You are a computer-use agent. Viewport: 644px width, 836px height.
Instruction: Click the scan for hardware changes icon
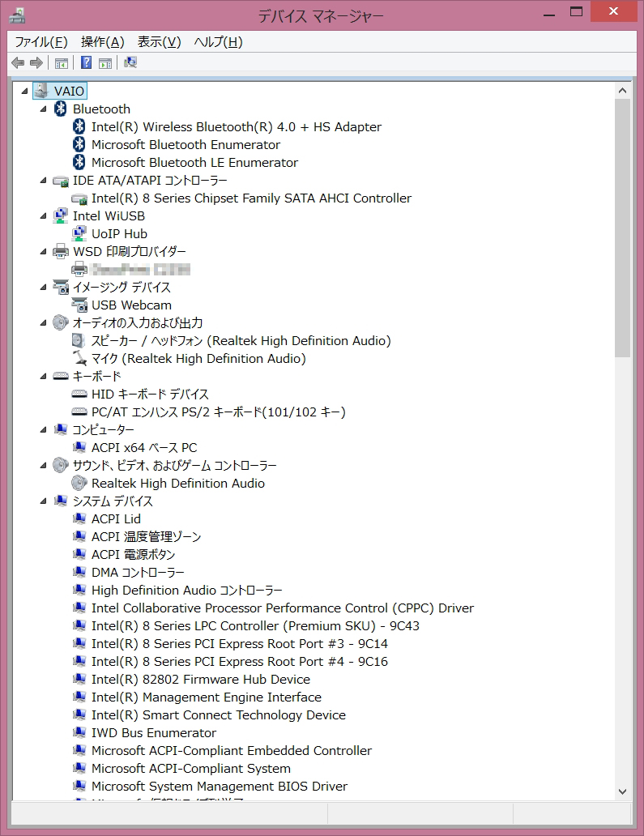[130, 63]
